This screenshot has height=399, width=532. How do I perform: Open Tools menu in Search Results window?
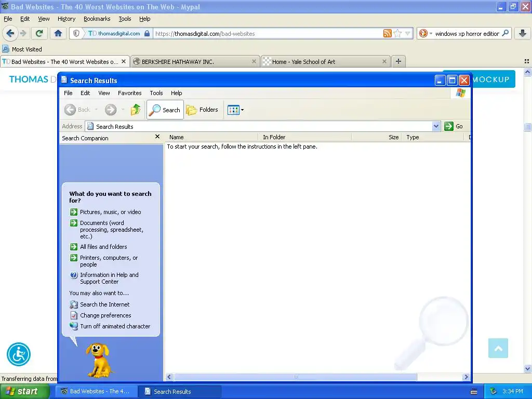point(156,93)
